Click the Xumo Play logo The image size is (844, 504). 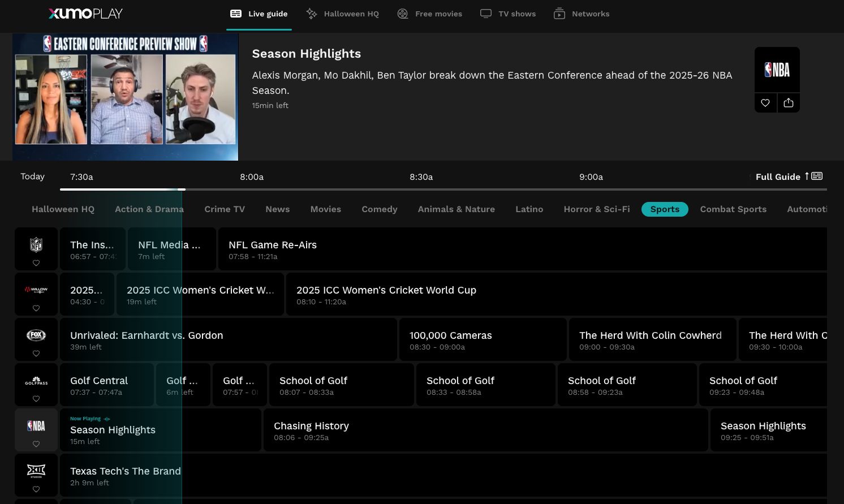coord(85,14)
